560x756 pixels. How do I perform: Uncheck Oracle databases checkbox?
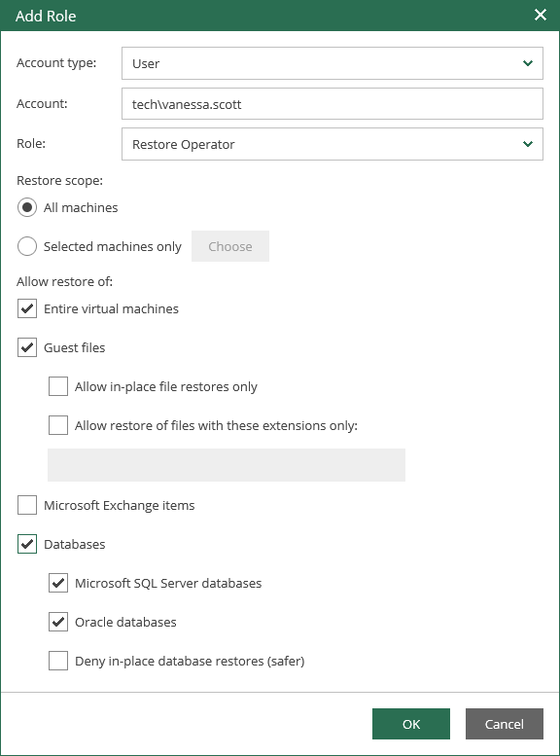(57, 622)
